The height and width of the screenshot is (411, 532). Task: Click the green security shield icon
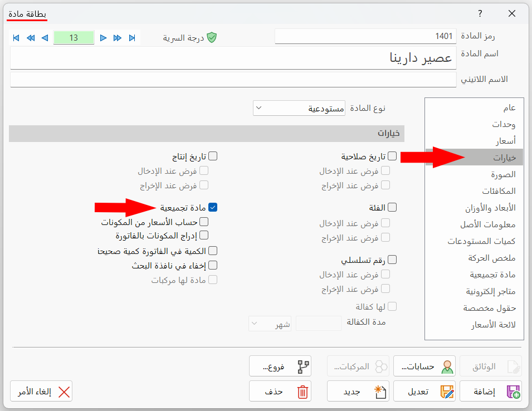(x=212, y=37)
